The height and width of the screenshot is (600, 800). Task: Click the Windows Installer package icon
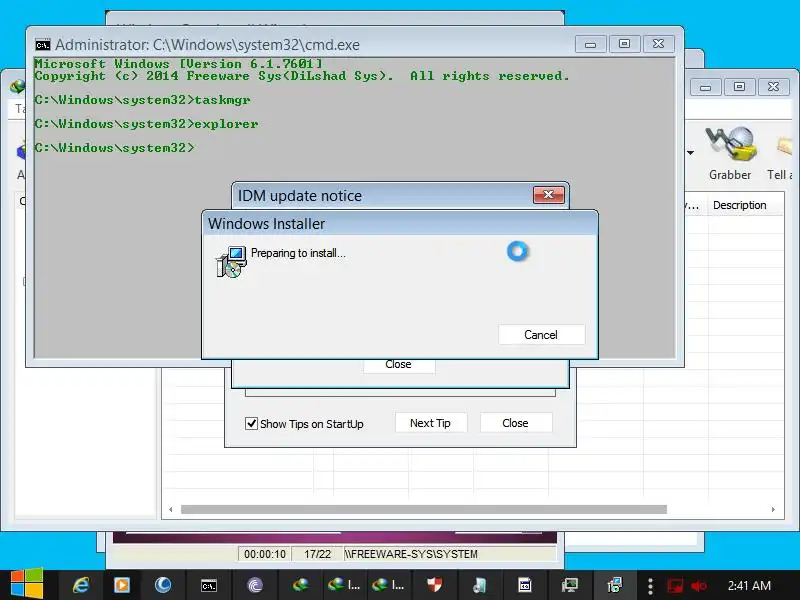231,262
